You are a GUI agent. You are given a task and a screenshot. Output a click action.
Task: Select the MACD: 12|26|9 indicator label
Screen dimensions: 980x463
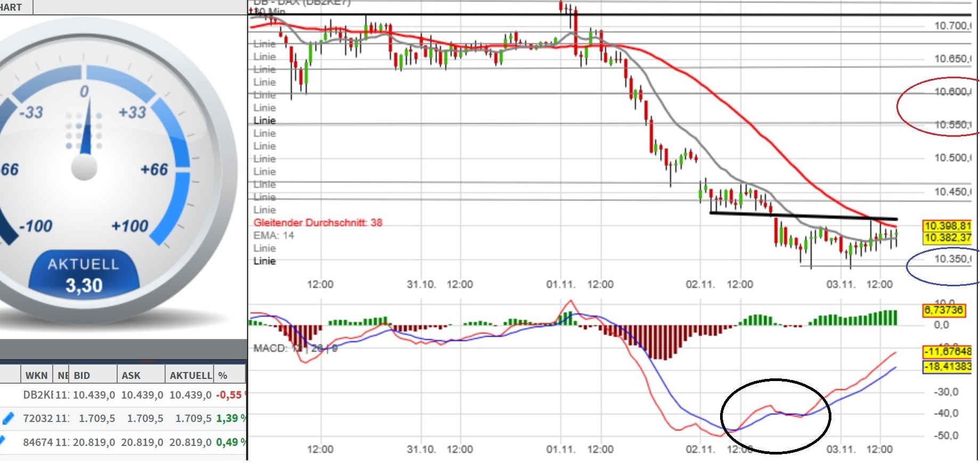pos(296,348)
